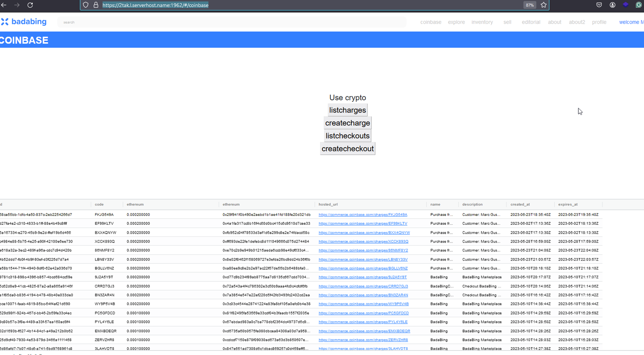Open the about2 nav item
Viewport: 644px width, 355px height.
tap(577, 22)
